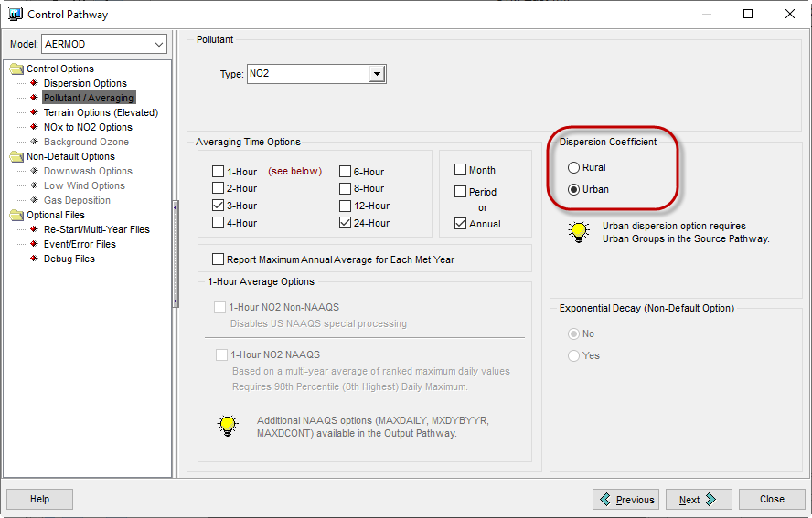Click the red diamond beside Dispersion Options

pos(34,83)
